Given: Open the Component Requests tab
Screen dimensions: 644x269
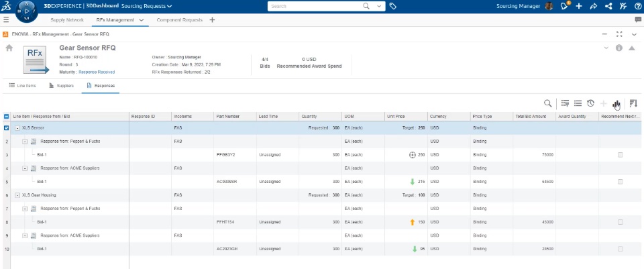Looking at the screenshot, I should (x=179, y=20).
